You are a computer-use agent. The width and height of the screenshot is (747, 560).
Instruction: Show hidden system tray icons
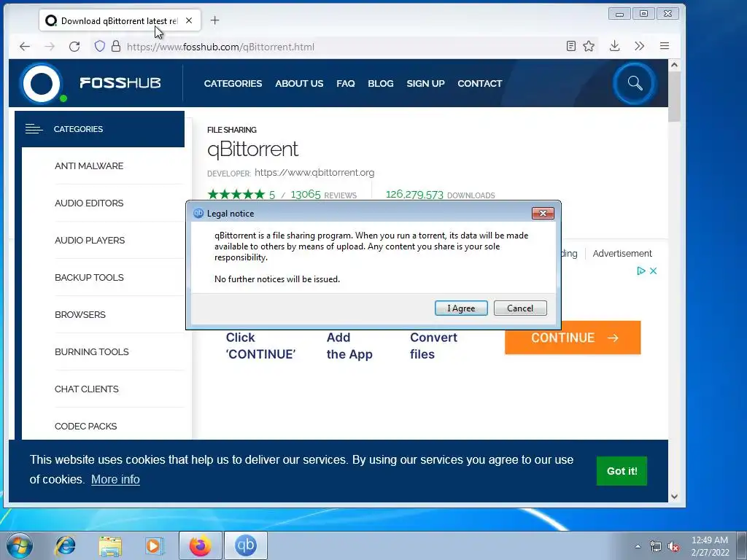(x=638, y=546)
